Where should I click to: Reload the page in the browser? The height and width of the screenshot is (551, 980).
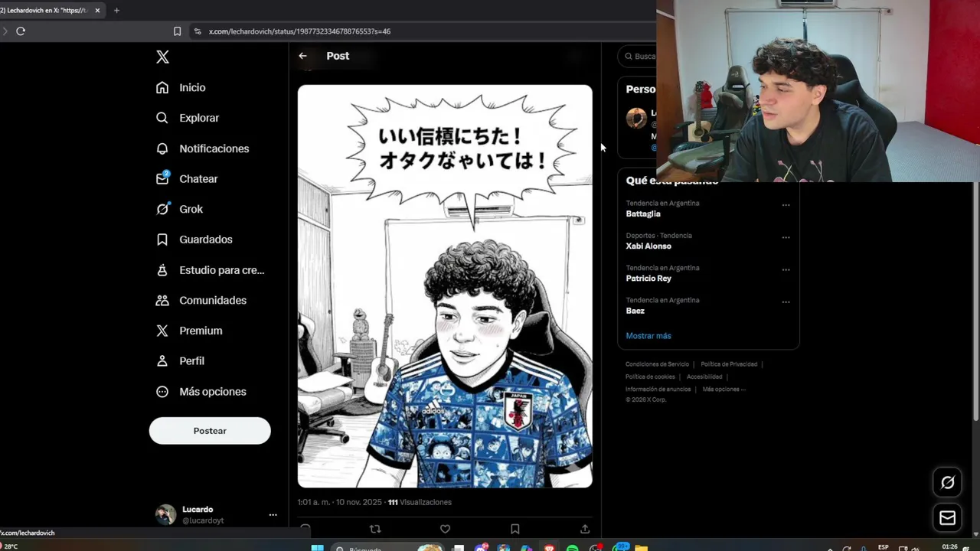click(x=21, y=31)
